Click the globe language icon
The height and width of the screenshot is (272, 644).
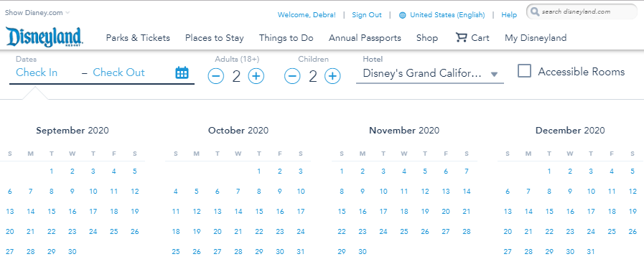403,15
